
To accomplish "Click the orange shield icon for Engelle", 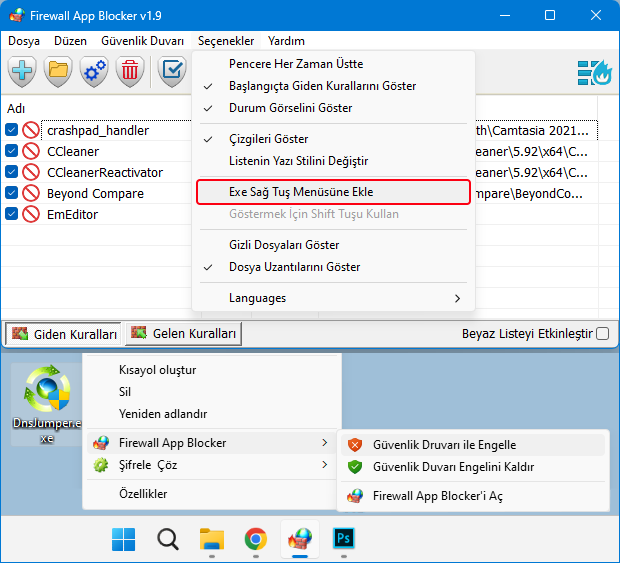I will pyautogui.click(x=355, y=445).
